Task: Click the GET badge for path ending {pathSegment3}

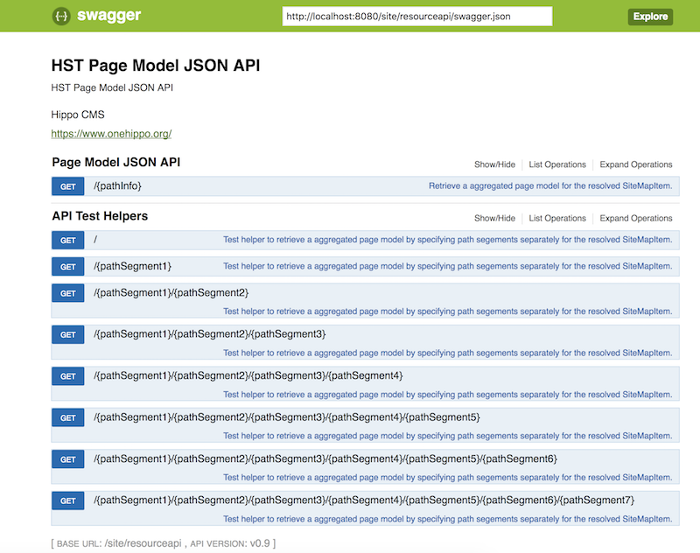Action: pos(68,335)
